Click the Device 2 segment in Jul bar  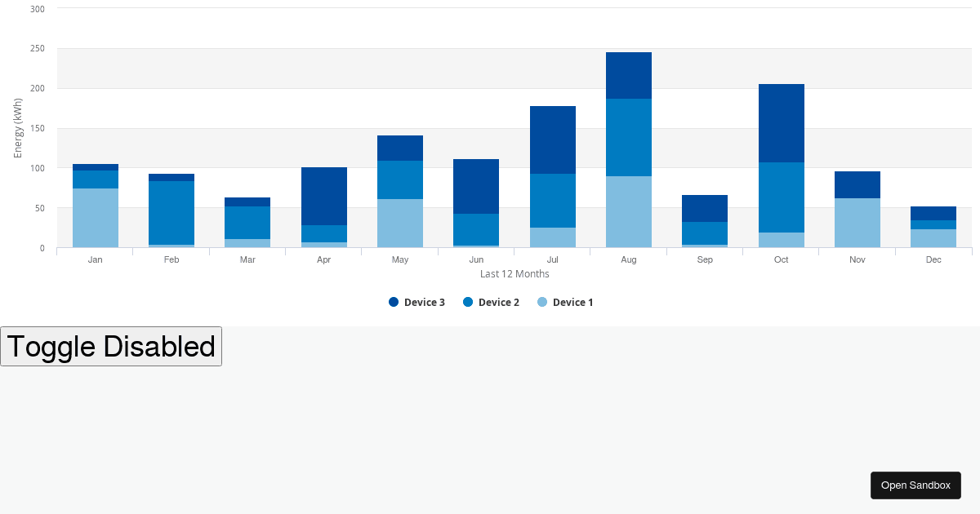coord(553,201)
